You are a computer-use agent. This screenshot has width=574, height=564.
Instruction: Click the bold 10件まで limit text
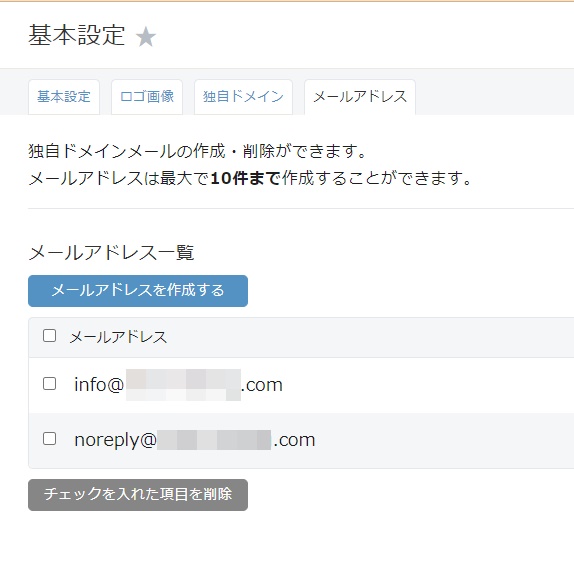(246, 179)
